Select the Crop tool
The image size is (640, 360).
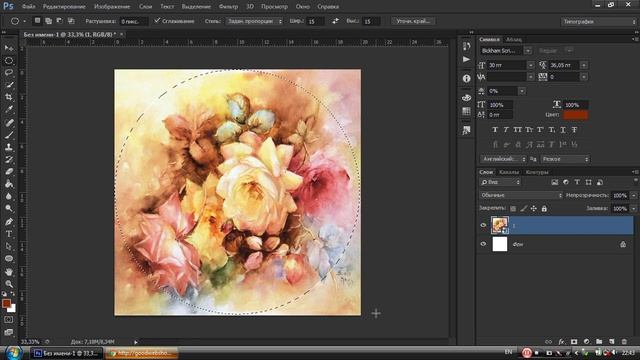pyautogui.click(x=9, y=97)
